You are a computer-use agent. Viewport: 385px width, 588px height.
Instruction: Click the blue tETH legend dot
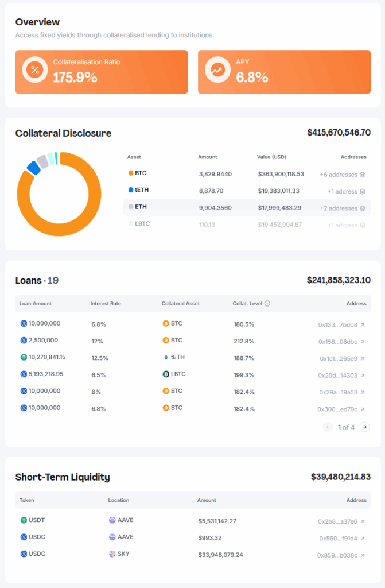(131, 190)
